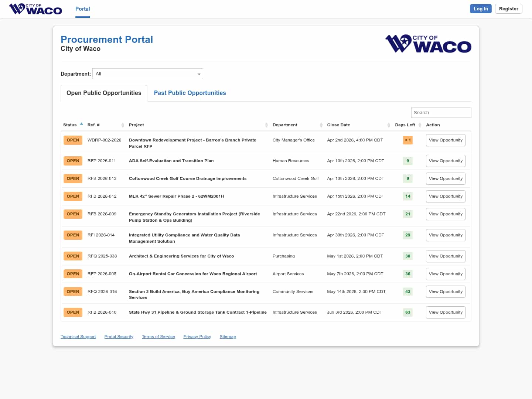Screen dimensions: 532x399
Task: Open the Portal navigation item
Action: point(82,9)
